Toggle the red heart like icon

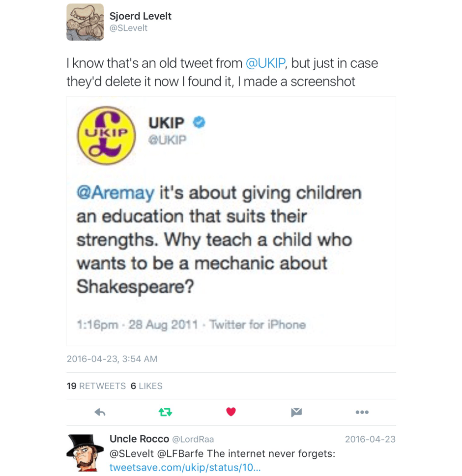tap(231, 412)
